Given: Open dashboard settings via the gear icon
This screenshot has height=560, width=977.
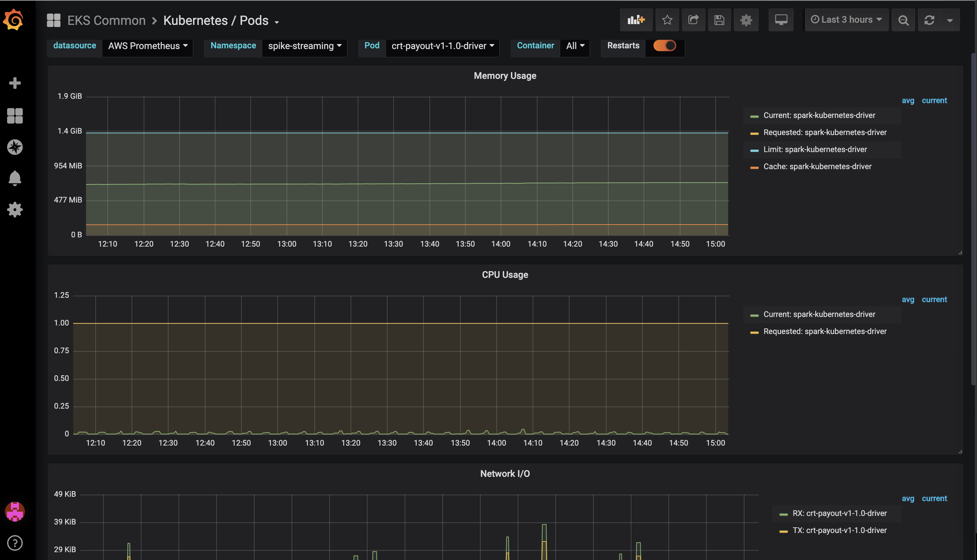Looking at the screenshot, I should 746,20.
